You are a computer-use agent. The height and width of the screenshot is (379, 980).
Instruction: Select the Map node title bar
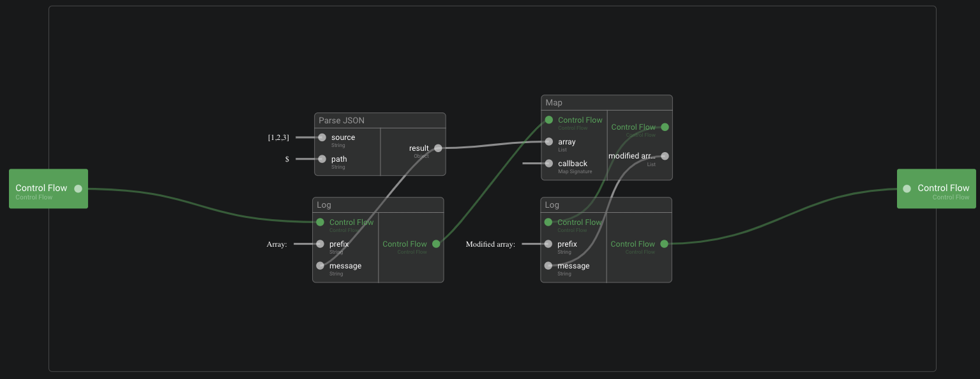tap(607, 103)
